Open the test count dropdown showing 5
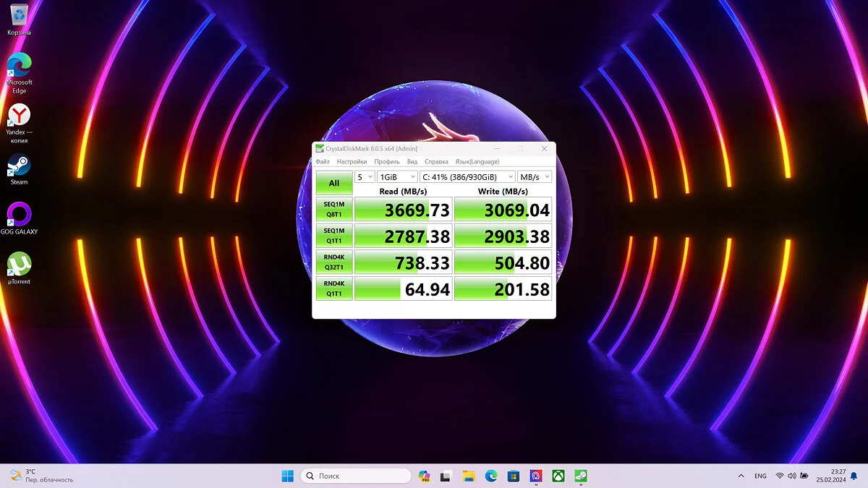The image size is (868, 488). [365, 177]
